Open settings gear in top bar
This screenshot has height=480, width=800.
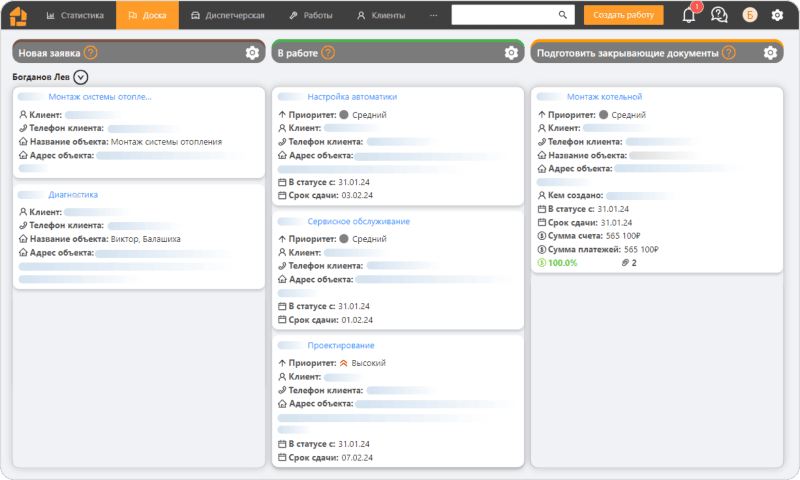pyautogui.click(x=777, y=15)
